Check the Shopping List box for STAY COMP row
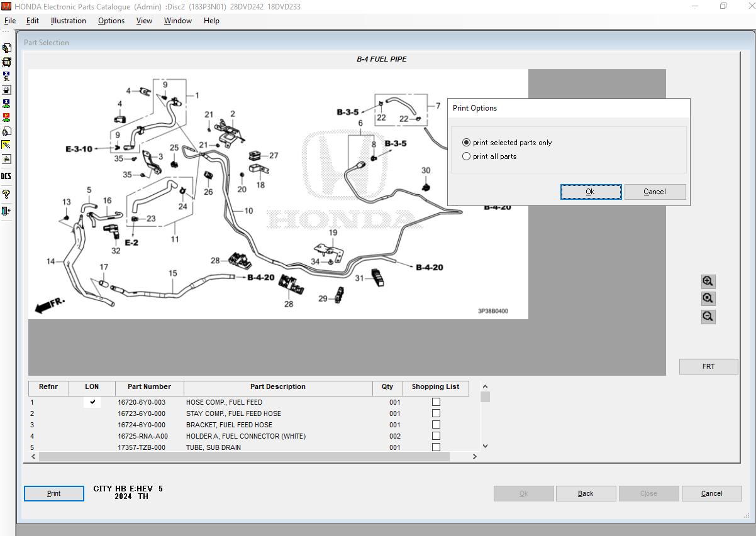The width and height of the screenshot is (756, 536). [x=436, y=413]
